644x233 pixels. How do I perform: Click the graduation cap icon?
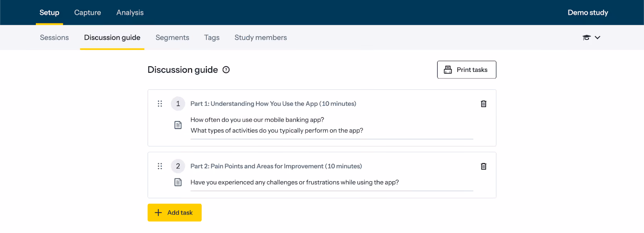586,37
